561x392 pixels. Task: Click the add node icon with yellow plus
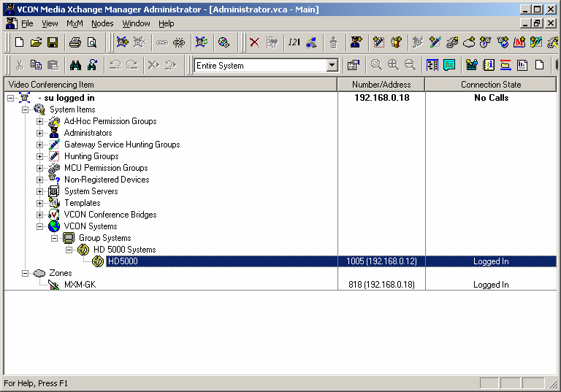[123, 42]
